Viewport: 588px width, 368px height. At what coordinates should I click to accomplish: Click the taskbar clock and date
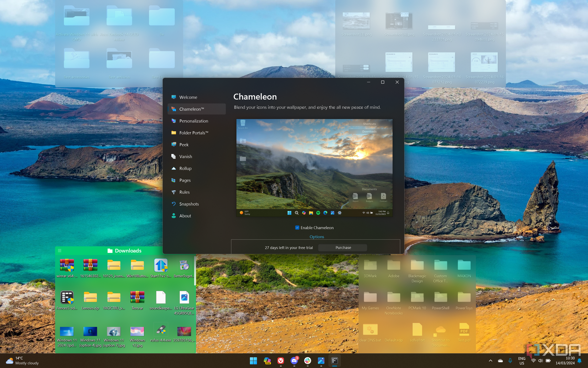click(565, 361)
